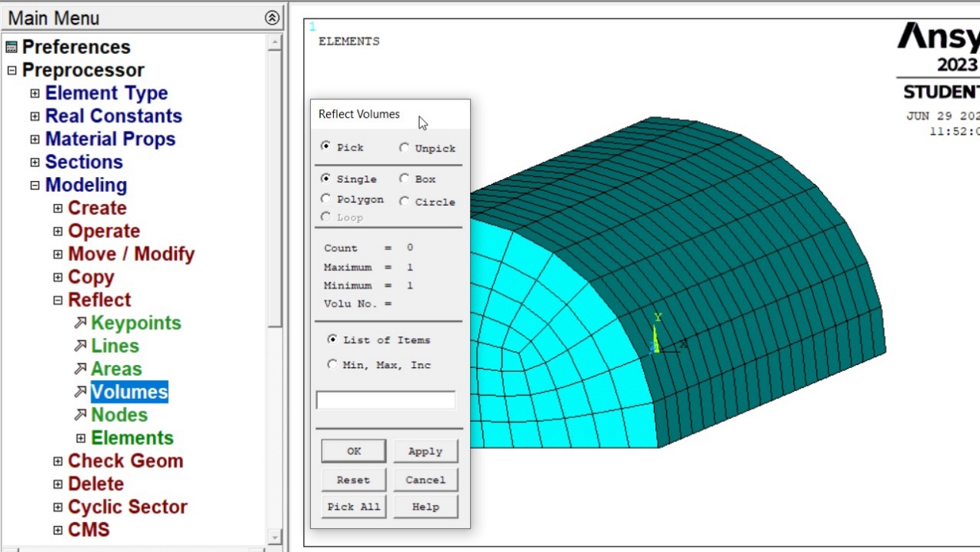Viewport: 980px width, 552px height.
Task: Expand the Check Geom node
Action: (58, 461)
